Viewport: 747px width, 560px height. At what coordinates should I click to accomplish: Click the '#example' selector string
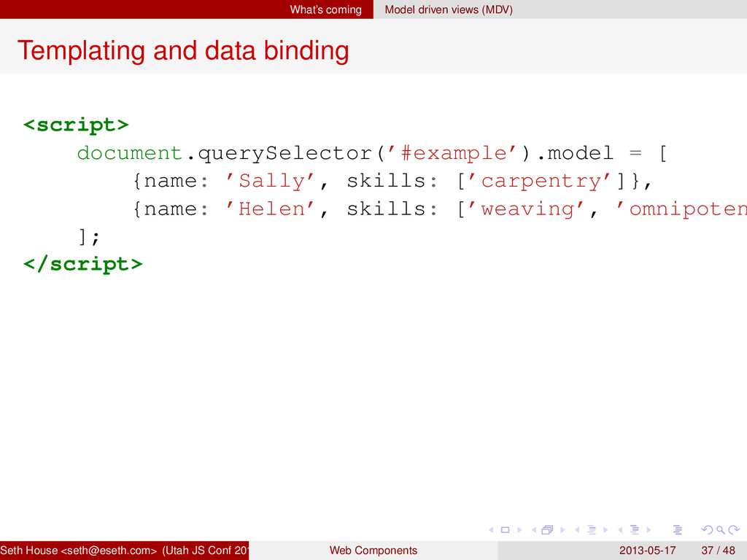452,153
